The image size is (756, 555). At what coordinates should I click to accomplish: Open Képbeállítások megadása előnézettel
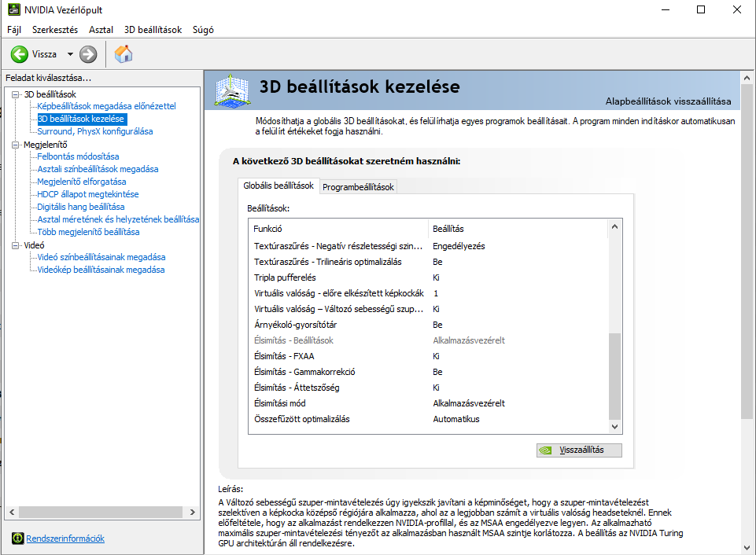coord(106,106)
